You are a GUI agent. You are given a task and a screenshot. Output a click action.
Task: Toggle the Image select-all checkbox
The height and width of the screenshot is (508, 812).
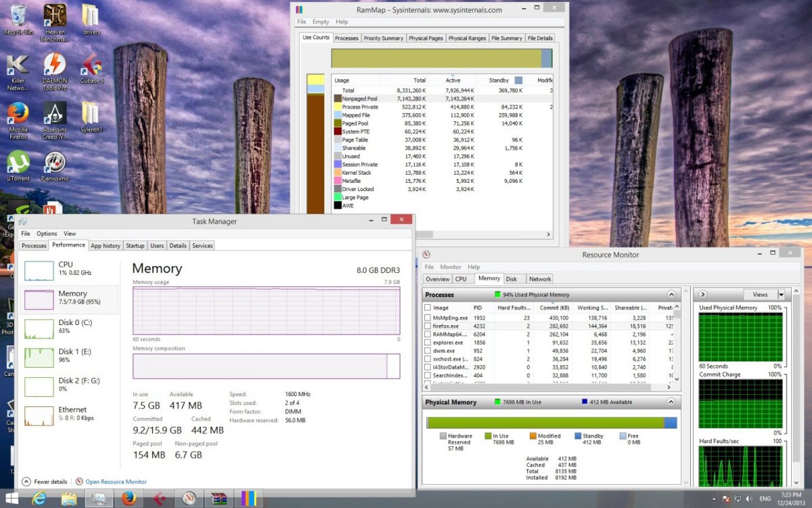click(427, 308)
